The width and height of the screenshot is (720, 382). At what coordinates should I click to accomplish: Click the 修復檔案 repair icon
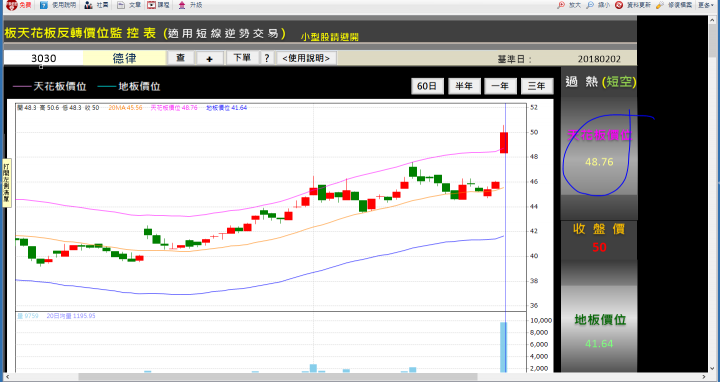coord(660,5)
